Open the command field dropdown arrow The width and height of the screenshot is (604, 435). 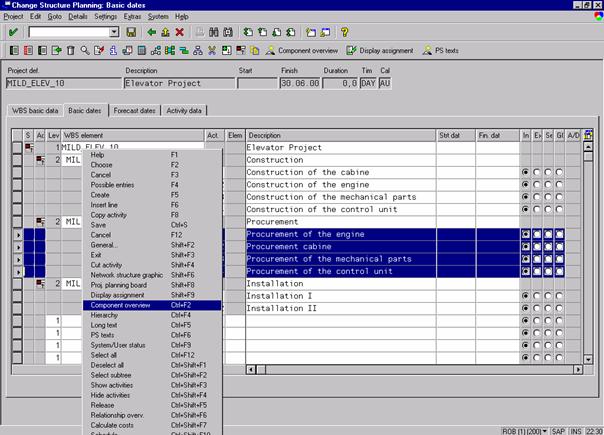(114, 32)
